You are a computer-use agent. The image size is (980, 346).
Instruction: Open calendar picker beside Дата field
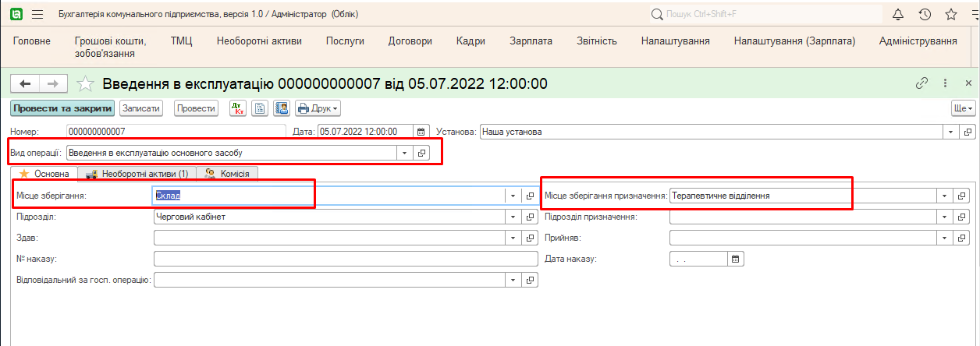(x=421, y=132)
